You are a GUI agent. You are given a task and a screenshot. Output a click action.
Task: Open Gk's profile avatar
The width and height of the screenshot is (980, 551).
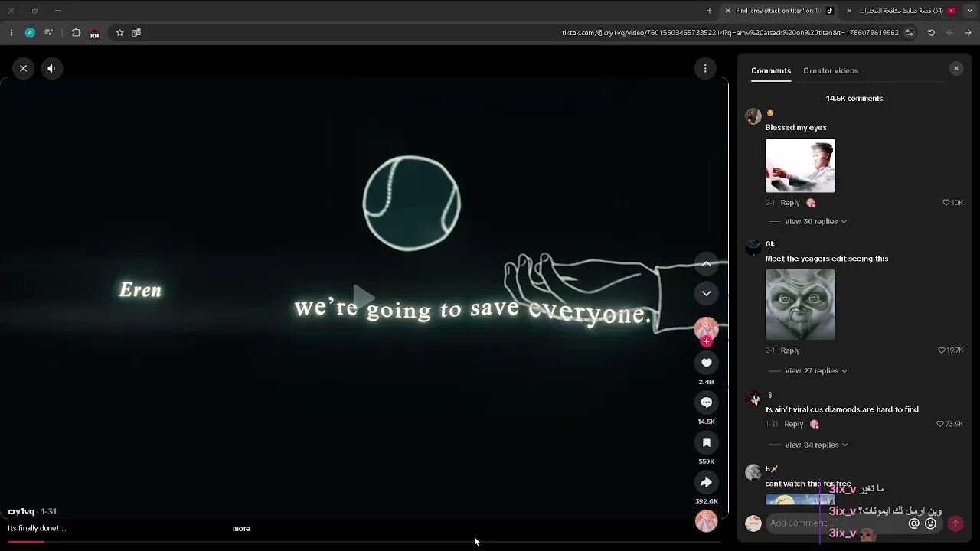753,247
